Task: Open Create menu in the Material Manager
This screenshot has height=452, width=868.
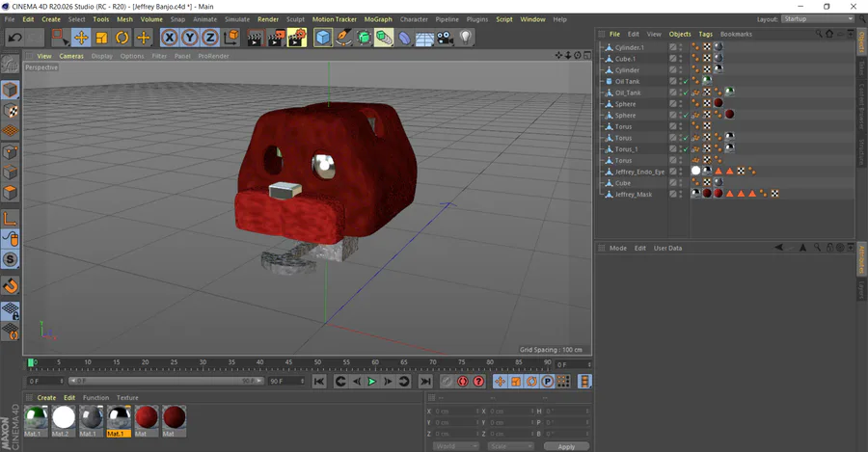Action: pos(46,398)
